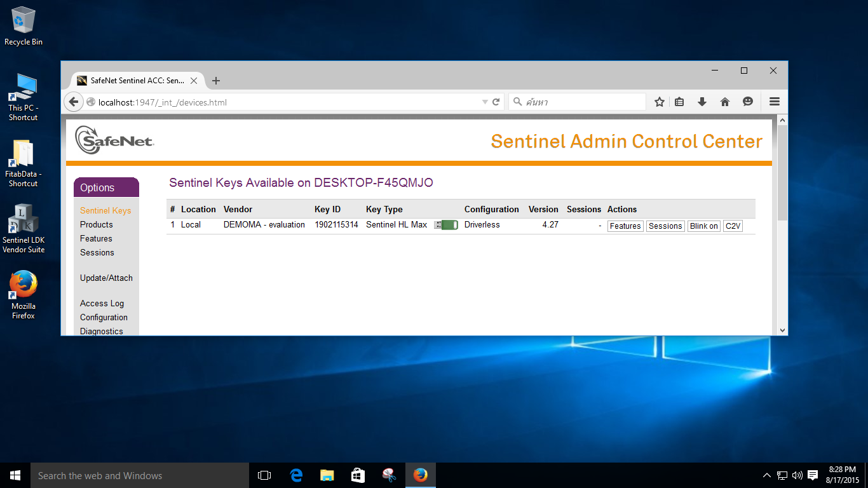Screen dimensions: 868x488
Task: Open the Downloads panel icon
Action: click(702, 101)
